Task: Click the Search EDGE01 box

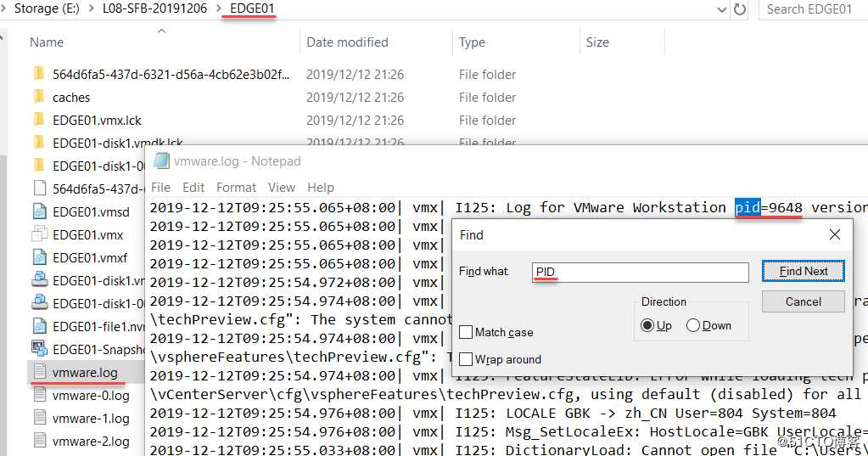Action: click(813, 8)
